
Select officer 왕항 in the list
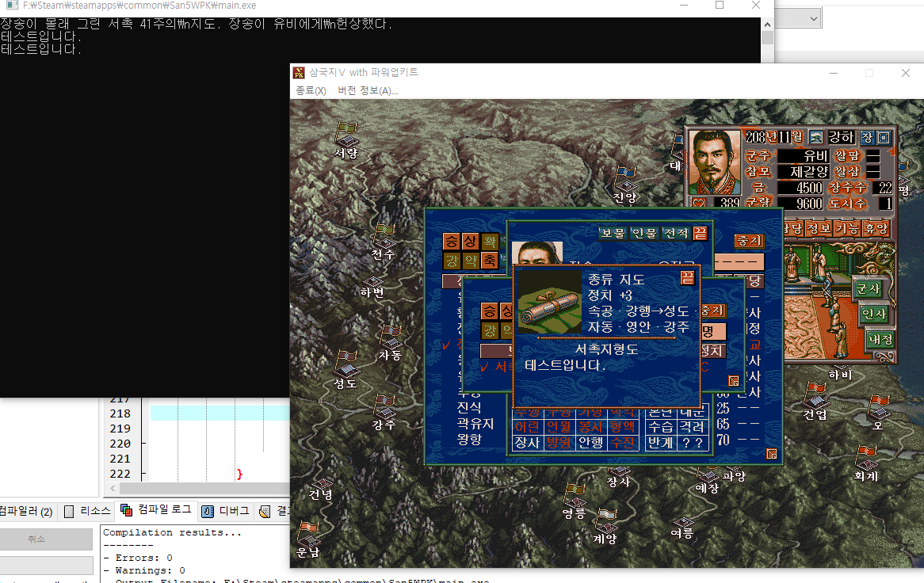[x=469, y=440]
